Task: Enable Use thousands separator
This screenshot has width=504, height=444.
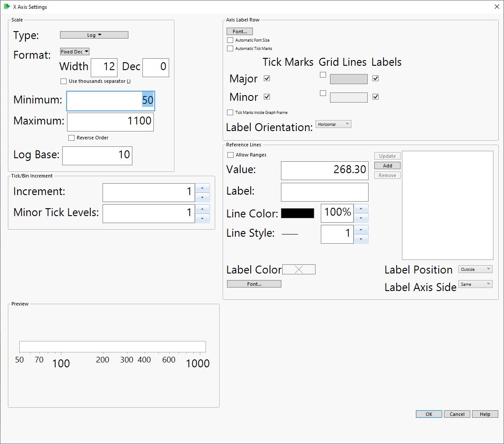Action: pos(64,81)
